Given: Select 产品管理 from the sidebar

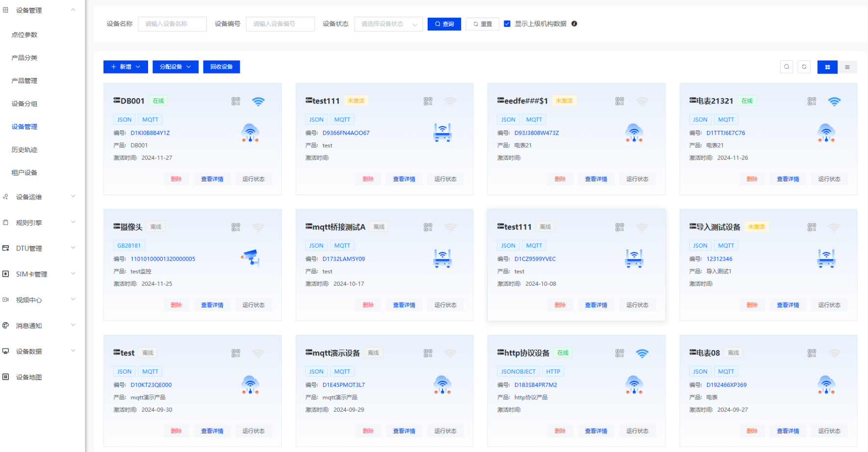Looking at the screenshot, I should pyautogui.click(x=25, y=80).
